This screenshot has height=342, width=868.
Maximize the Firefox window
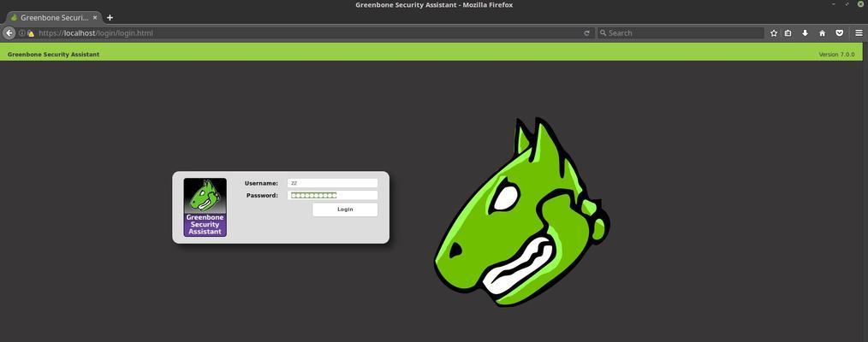[847, 5]
